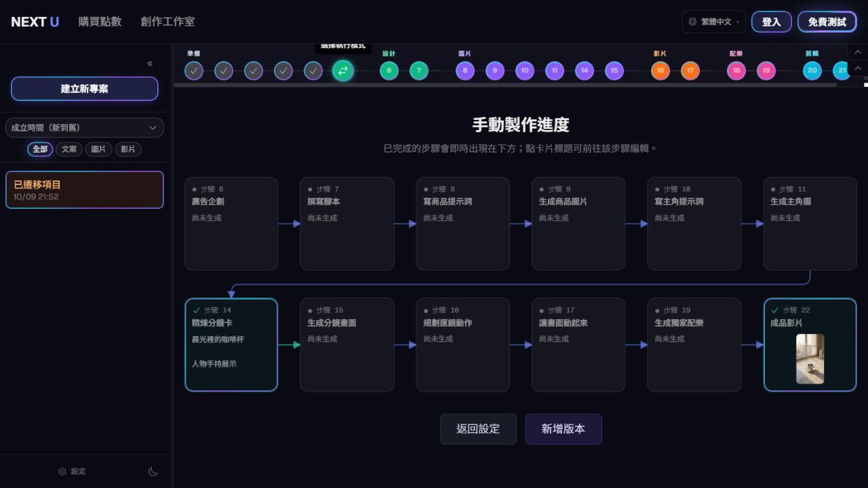This screenshot has width=868, height=488.
Task: Open 創作工作室 nav item
Action: click(167, 22)
